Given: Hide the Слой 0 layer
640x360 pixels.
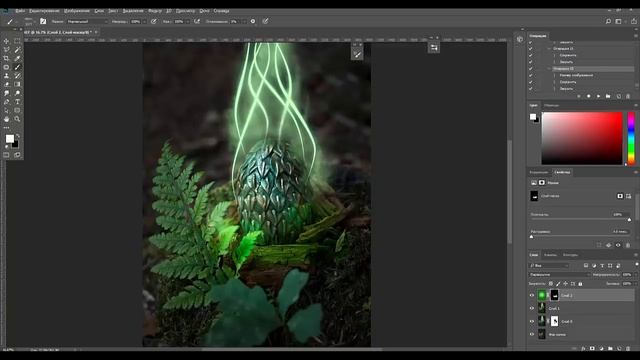Looking at the screenshot, I should (532, 321).
